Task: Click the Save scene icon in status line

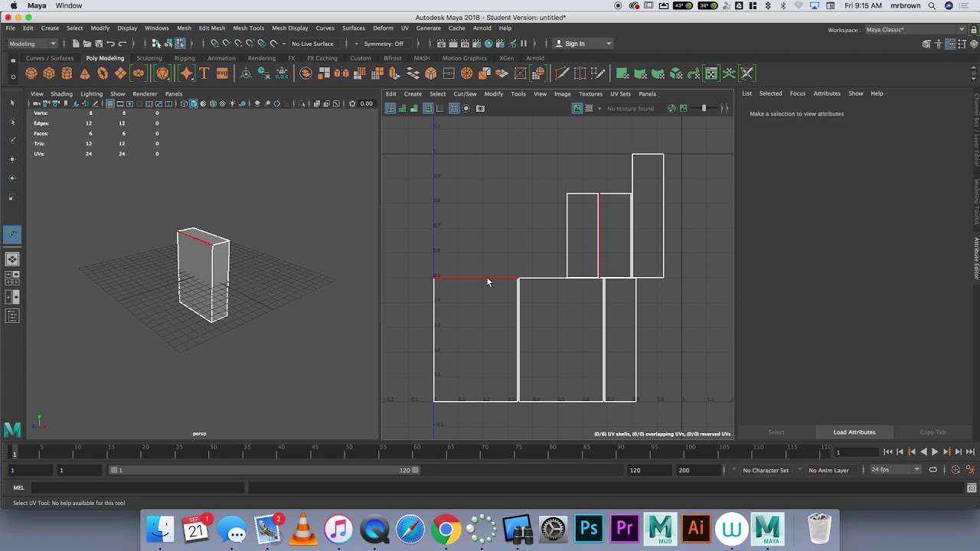Action: [x=98, y=44]
